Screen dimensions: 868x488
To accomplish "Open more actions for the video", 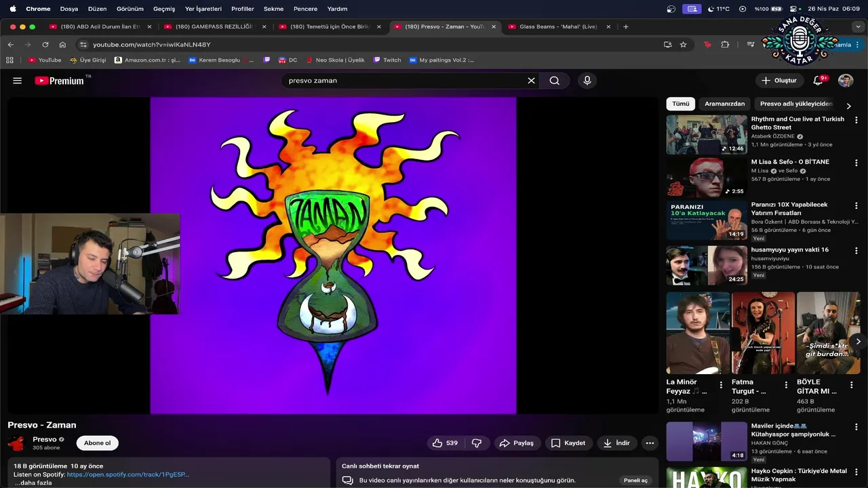I will pos(650,443).
